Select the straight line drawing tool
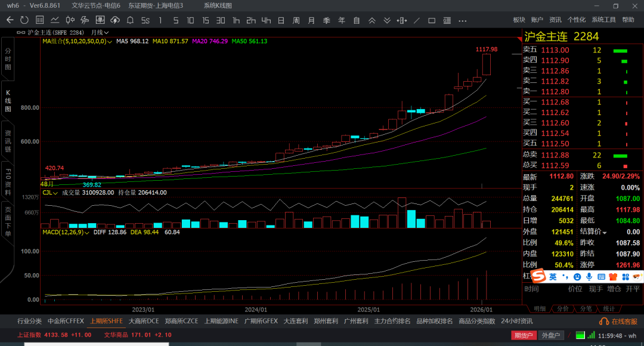The image size is (644, 346). (x=416, y=20)
